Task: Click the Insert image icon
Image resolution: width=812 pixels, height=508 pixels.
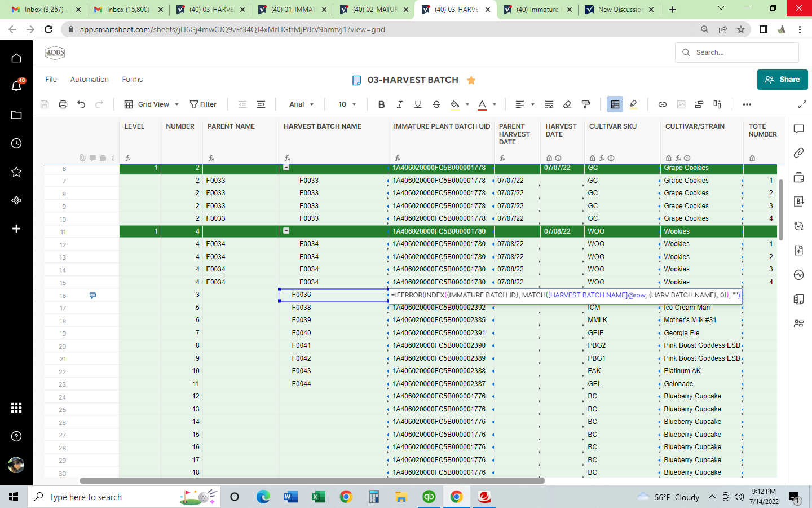Action: 681,104
